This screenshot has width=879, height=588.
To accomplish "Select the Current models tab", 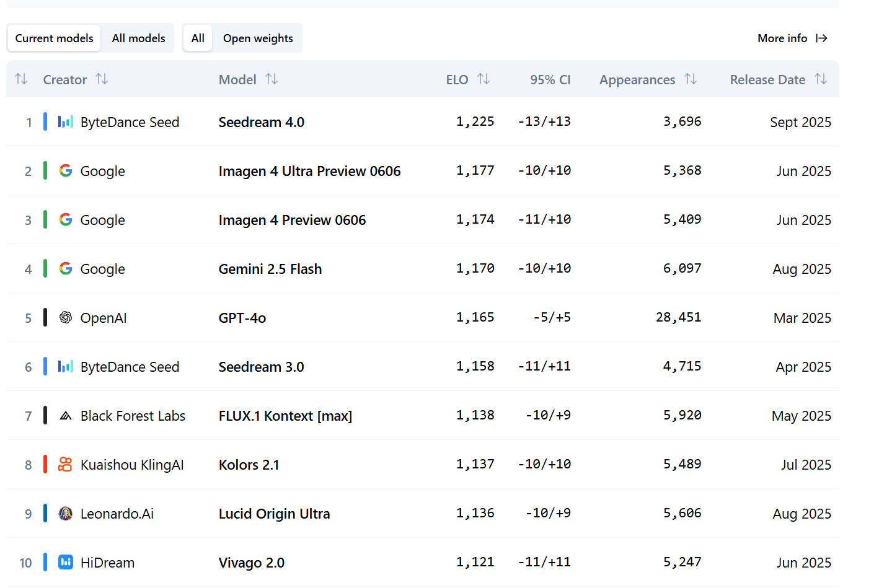I will (55, 38).
